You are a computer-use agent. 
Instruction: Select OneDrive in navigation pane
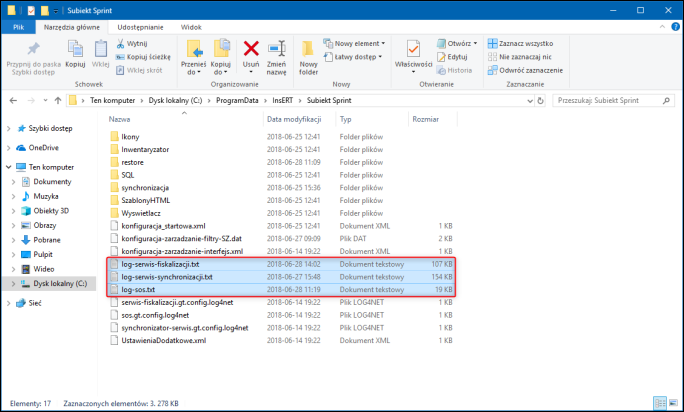click(43, 148)
